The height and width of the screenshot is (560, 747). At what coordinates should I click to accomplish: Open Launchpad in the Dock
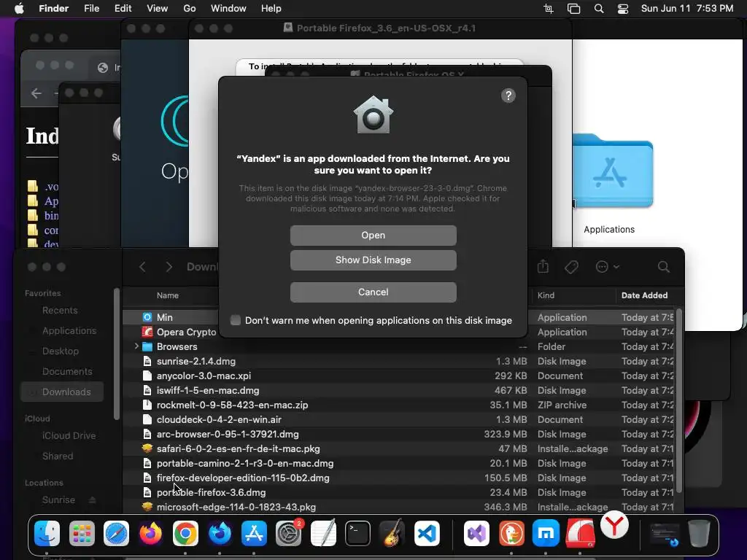point(82,533)
